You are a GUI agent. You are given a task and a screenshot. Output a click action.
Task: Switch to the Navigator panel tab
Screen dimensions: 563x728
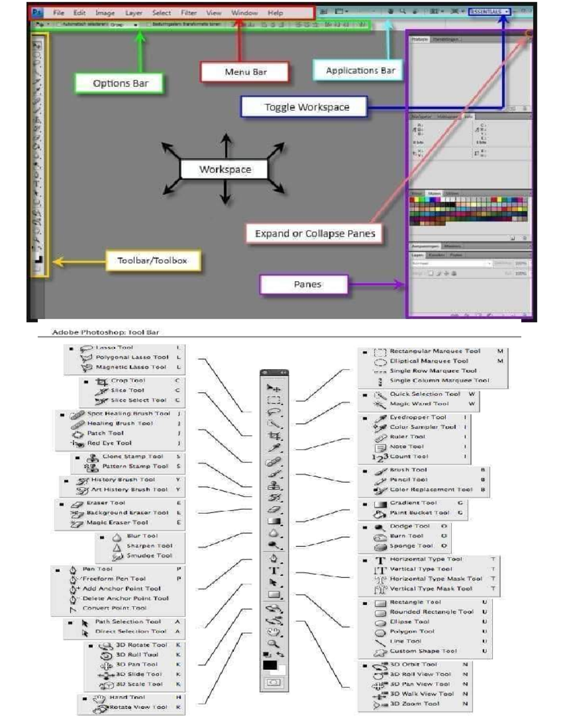(421, 116)
